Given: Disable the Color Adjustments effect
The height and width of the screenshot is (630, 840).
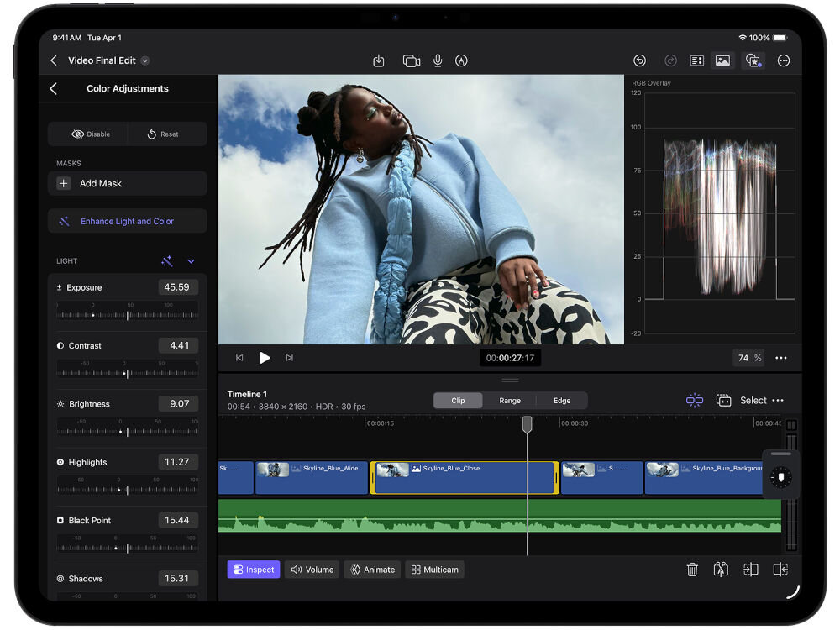Looking at the screenshot, I should (x=87, y=134).
